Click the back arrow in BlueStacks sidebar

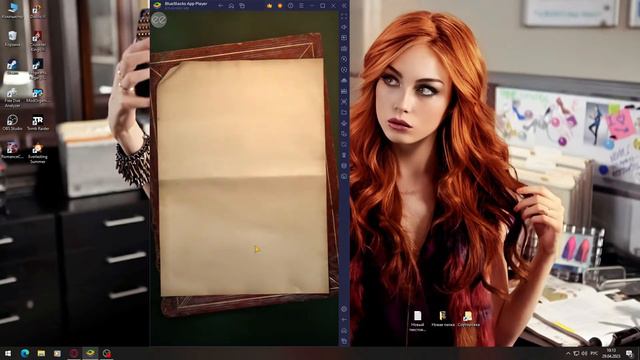coord(344,320)
